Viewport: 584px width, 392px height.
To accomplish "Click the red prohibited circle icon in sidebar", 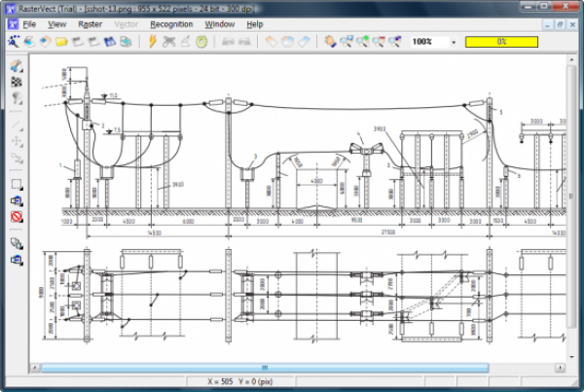I will point(17,217).
